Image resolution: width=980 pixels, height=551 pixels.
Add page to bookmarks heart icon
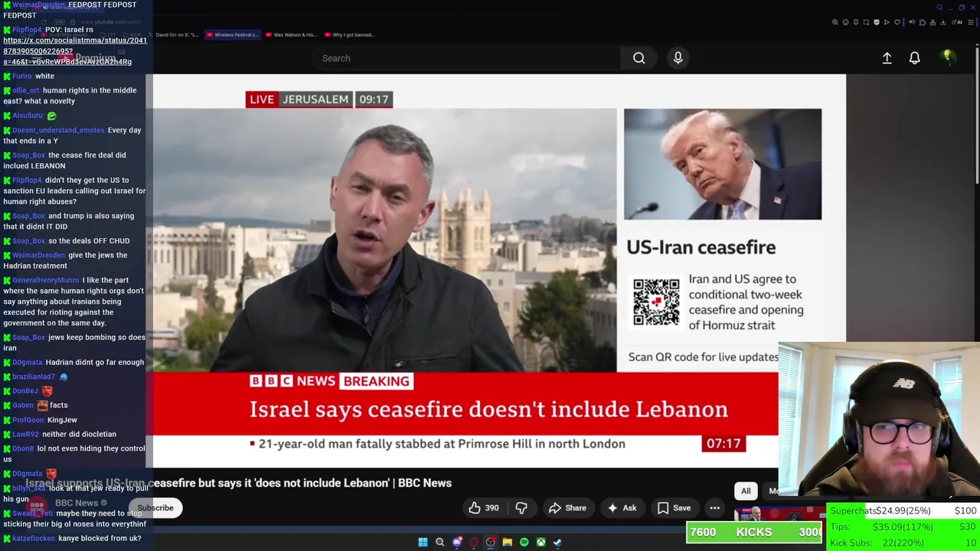[x=897, y=22]
